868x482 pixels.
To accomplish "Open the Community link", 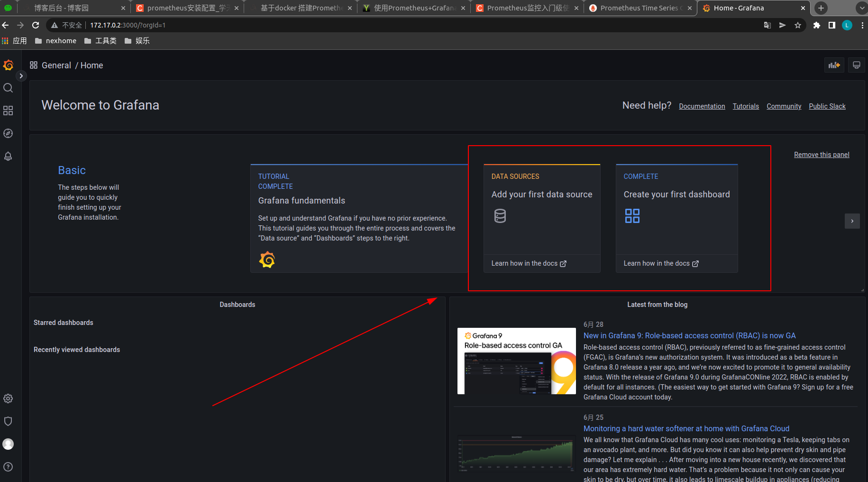I will 784,106.
